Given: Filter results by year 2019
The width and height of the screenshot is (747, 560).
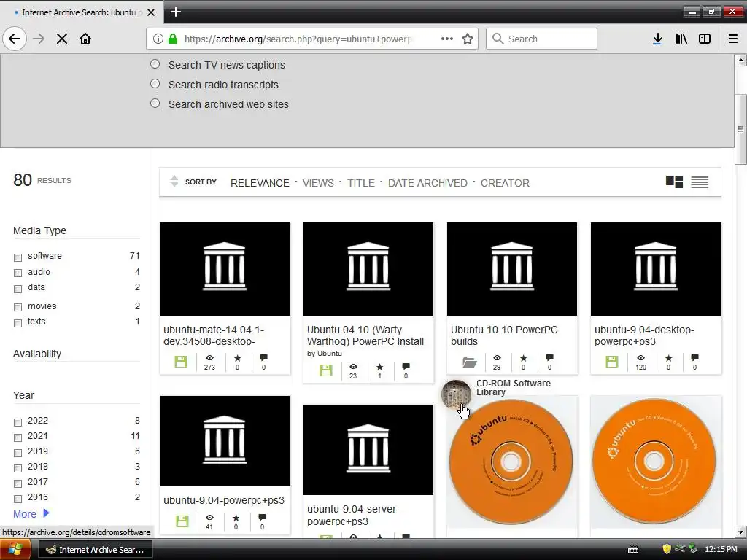Looking at the screenshot, I should pos(18,453).
